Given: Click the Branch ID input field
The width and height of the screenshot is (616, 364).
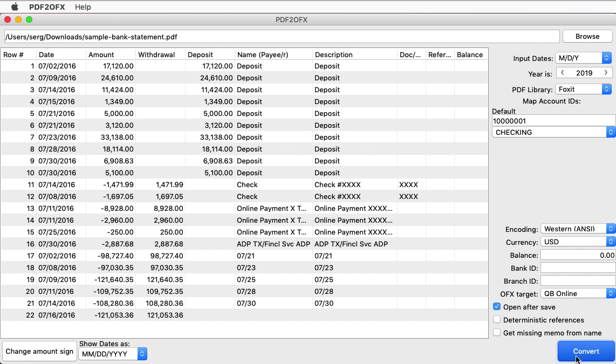Looking at the screenshot, I should pos(578,281).
